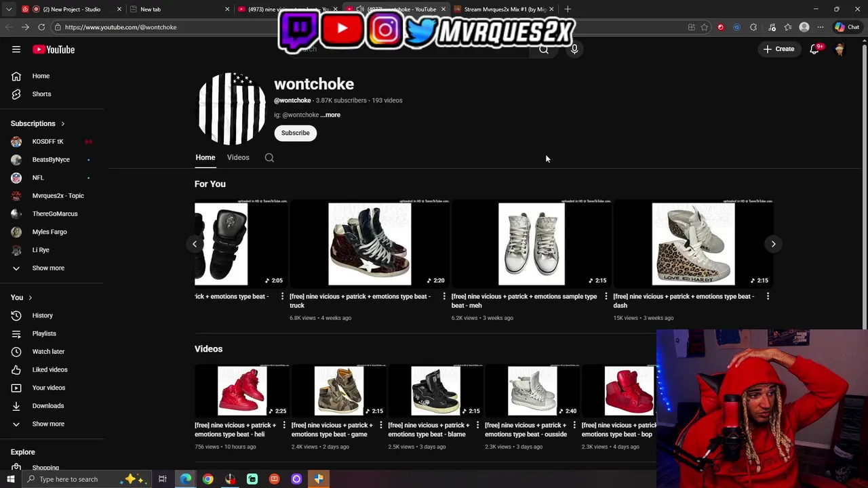Switch to New Project - Studio browser tab

coord(71,9)
